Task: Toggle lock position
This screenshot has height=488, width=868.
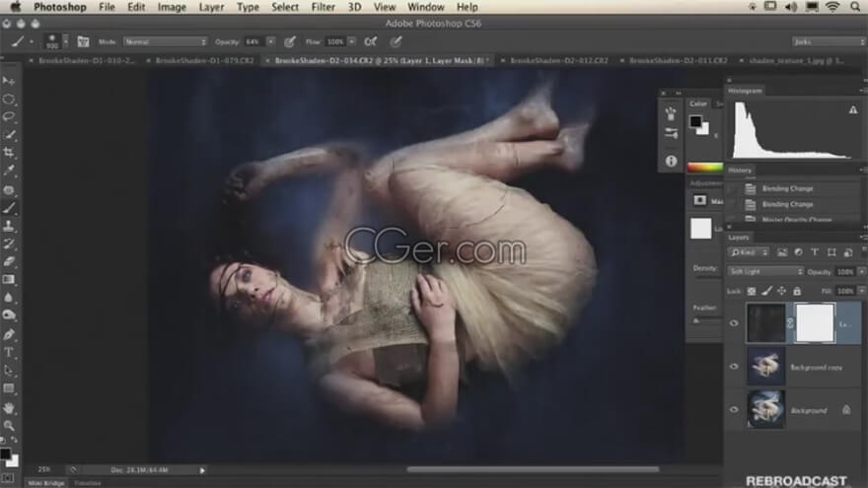Action: click(x=781, y=291)
